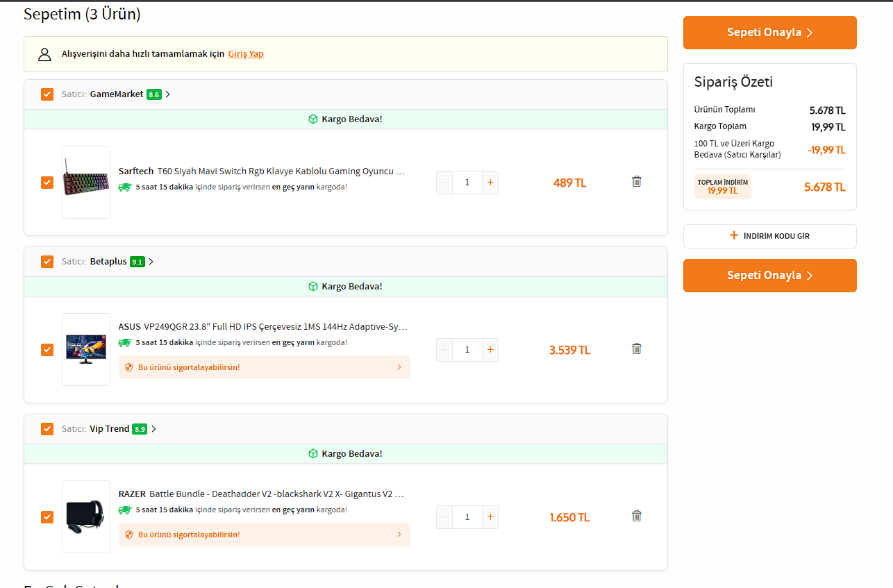Click the plus icon beside İNDİRİM KODU GİR

(734, 236)
